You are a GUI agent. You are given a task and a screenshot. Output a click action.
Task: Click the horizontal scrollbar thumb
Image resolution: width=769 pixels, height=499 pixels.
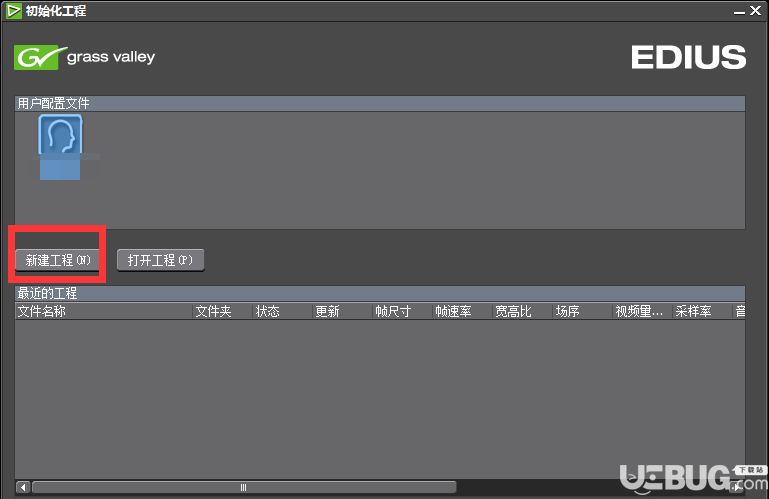pyautogui.click(x=244, y=487)
